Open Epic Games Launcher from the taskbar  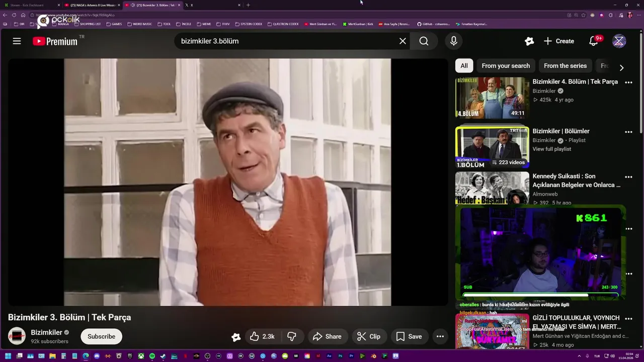click(130, 356)
